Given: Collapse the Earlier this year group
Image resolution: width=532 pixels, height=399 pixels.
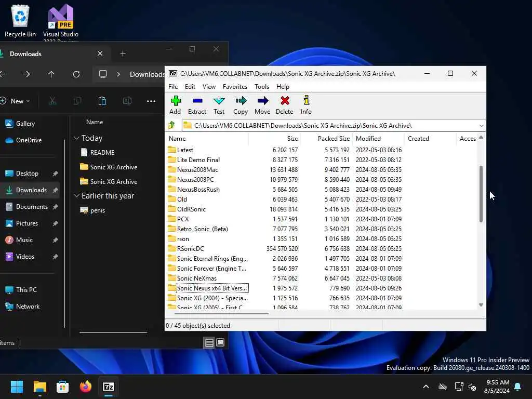Looking at the screenshot, I should [x=77, y=195].
